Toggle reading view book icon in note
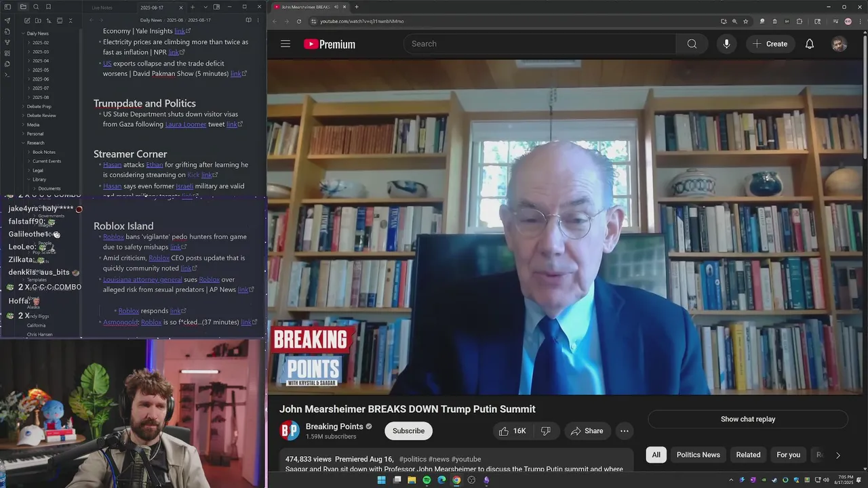The image size is (868, 488). pos(248,20)
